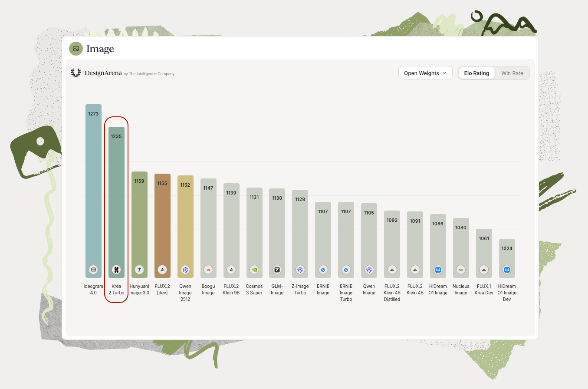Screen dimensions: 588x389
Task: Click the 'FLUX.2 [dev]' axis label
Action: (162, 290)
